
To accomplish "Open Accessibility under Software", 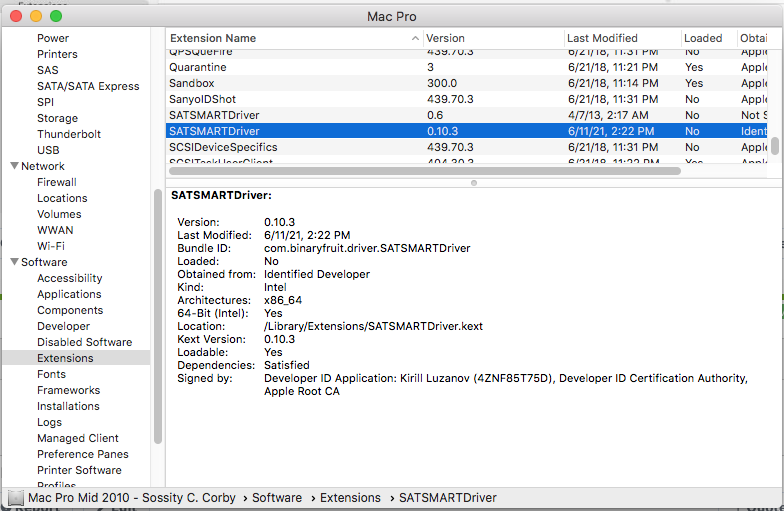I will (x=70, y=278).
